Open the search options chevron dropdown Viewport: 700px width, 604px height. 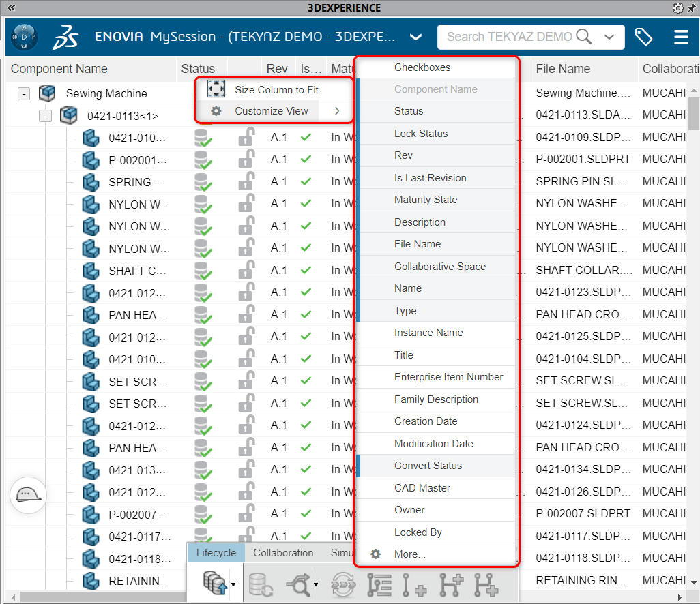[x=609, y=37]
